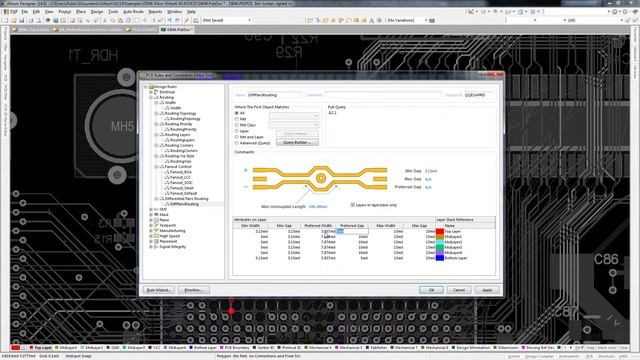Click the Comment input field
This screenshot has width=640, height=360.
(x=382, y=95)
